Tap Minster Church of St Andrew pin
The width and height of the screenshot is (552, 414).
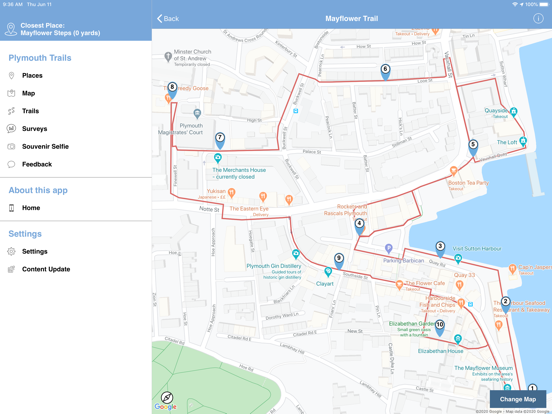tap(168, 57)
